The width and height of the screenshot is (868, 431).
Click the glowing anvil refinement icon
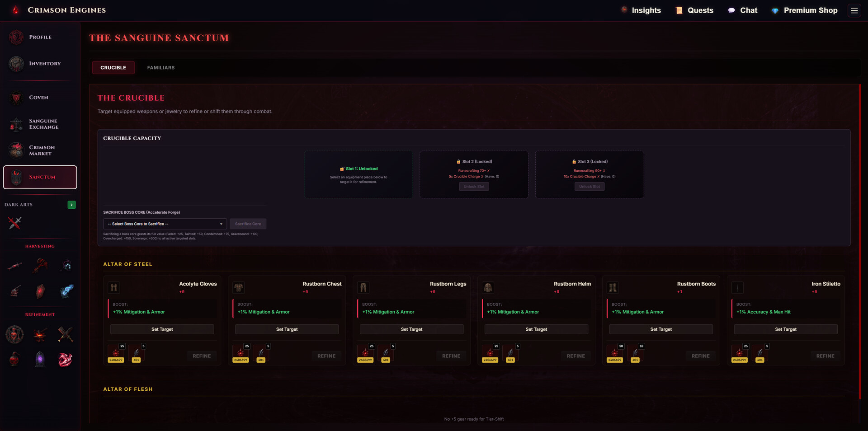40,334
